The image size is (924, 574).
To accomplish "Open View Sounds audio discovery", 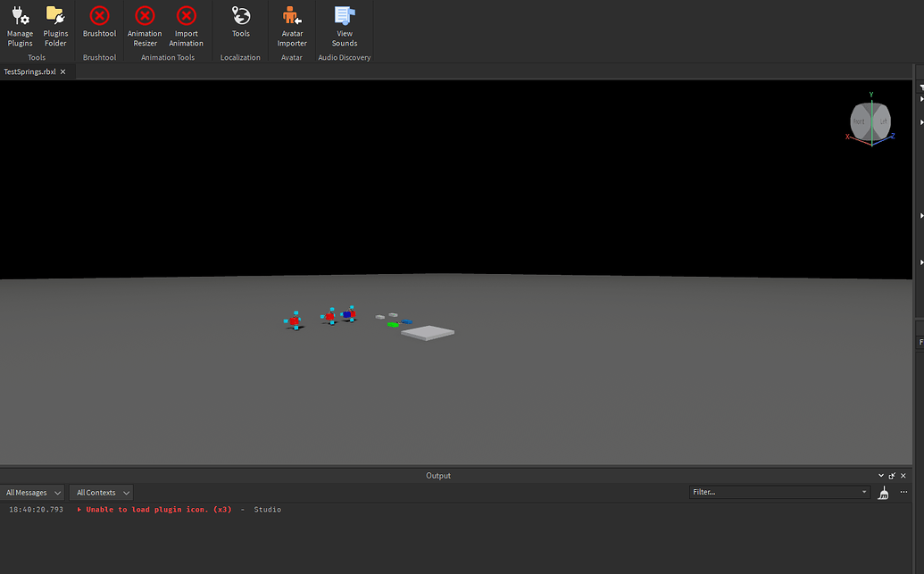I will click(344, 27).
